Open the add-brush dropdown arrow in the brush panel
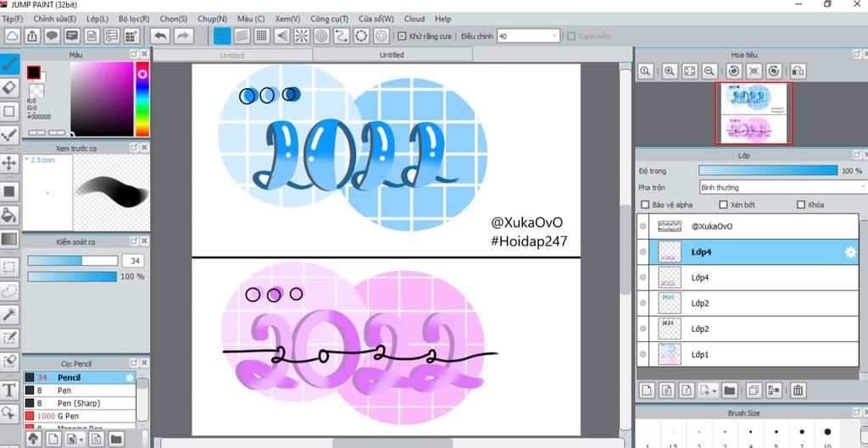 81,440
